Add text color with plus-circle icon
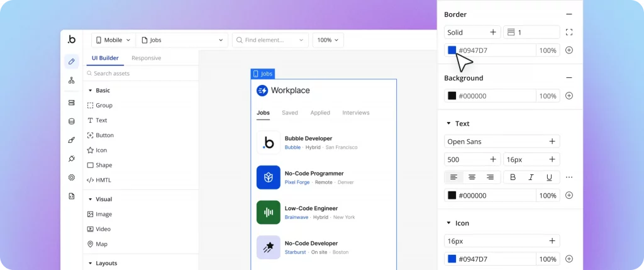The height and width of the screenshot is (270, 644). pyautogui.click(x=569, y=195)
